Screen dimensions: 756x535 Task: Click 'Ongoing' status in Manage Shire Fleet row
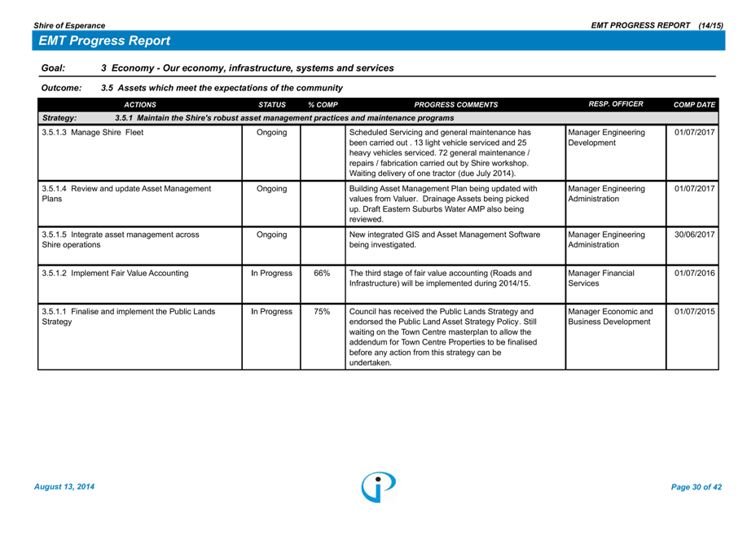pos(271,133)
